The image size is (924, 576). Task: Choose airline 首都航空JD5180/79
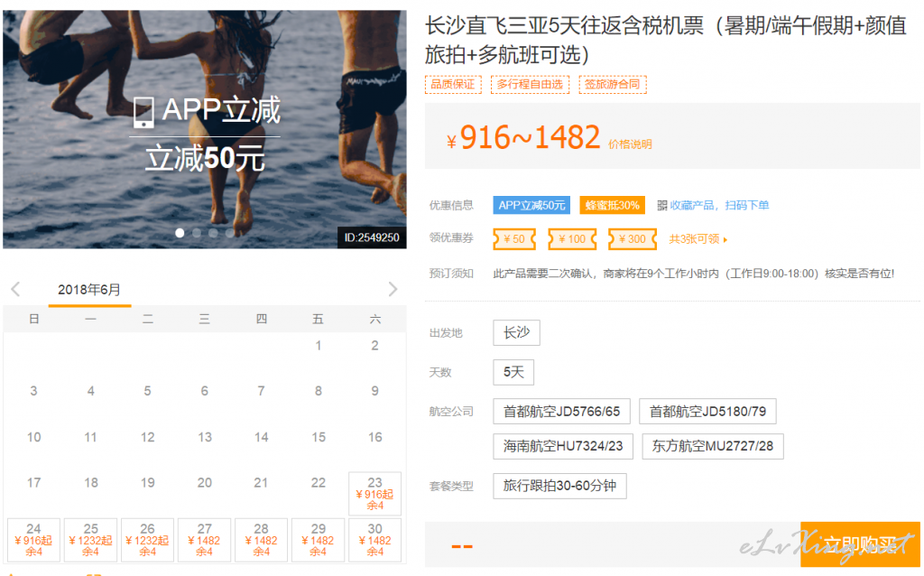pyautogui.click(x=707, y=412)
